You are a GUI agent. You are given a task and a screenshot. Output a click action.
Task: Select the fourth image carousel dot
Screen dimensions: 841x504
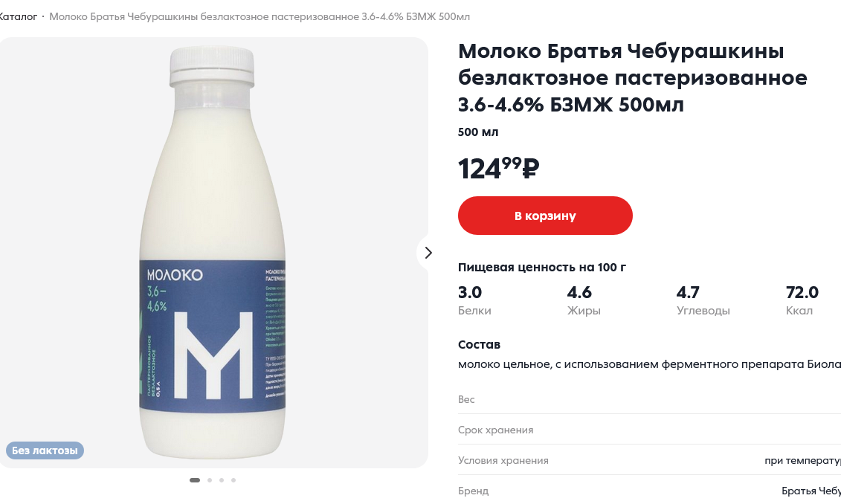[233, 480]
